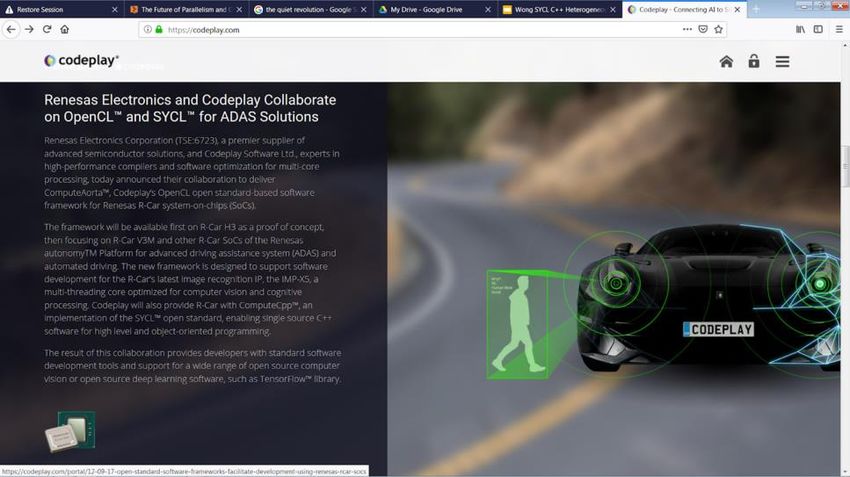850x477 pixels.
Task: Close the quiet revolution tab
Action: click(x=364, y=10)
